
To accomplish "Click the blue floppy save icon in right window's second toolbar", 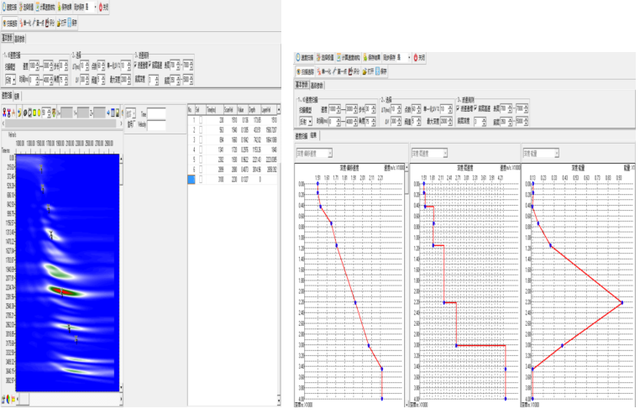I will pos(380,71).
